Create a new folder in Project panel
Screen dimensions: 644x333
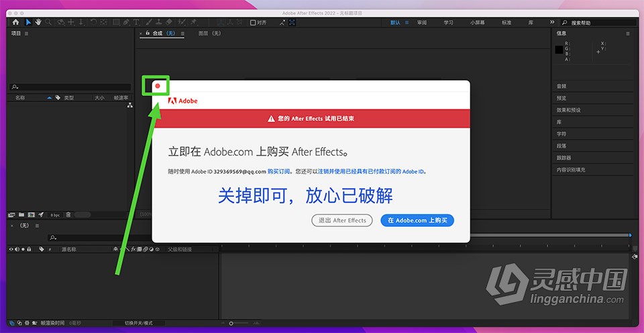(x=21, y=215)
